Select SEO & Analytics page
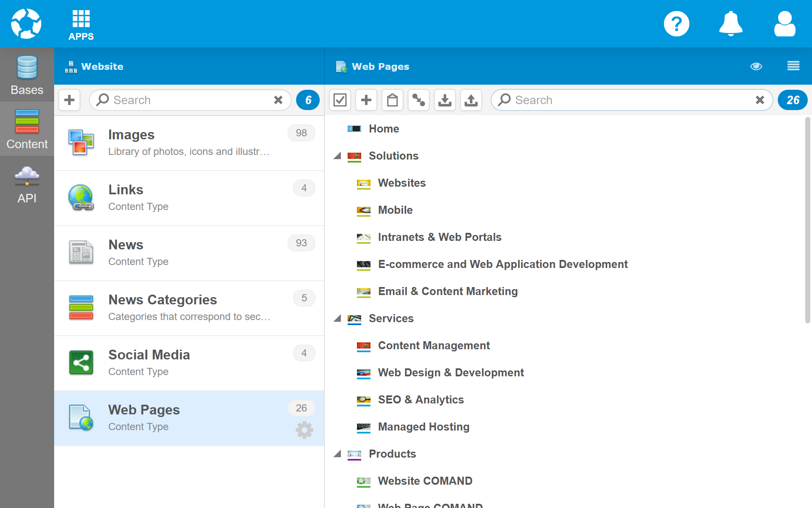Image resolution: width=812 pixels, height=508 pixels. [421, 400]
